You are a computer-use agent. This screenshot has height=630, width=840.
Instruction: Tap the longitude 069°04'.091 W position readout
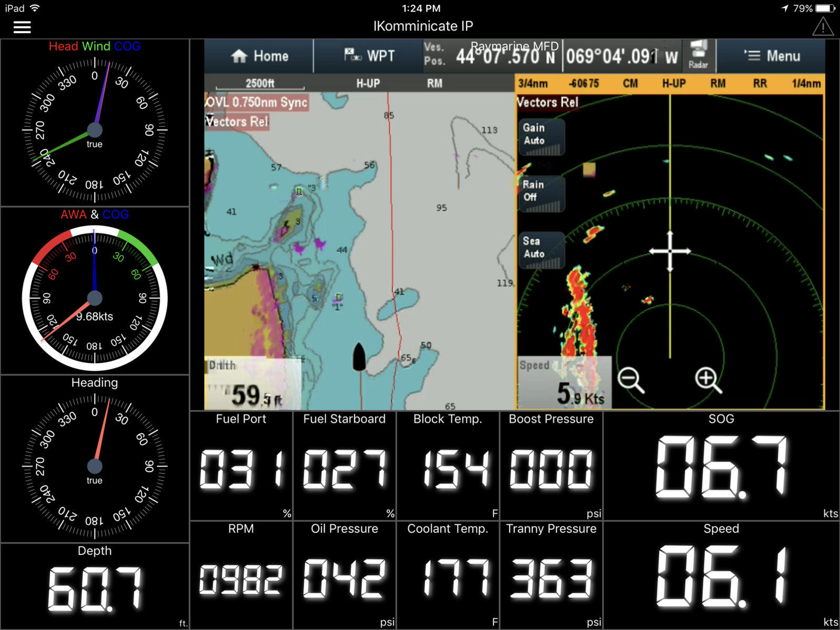click(x=622, y=56)
